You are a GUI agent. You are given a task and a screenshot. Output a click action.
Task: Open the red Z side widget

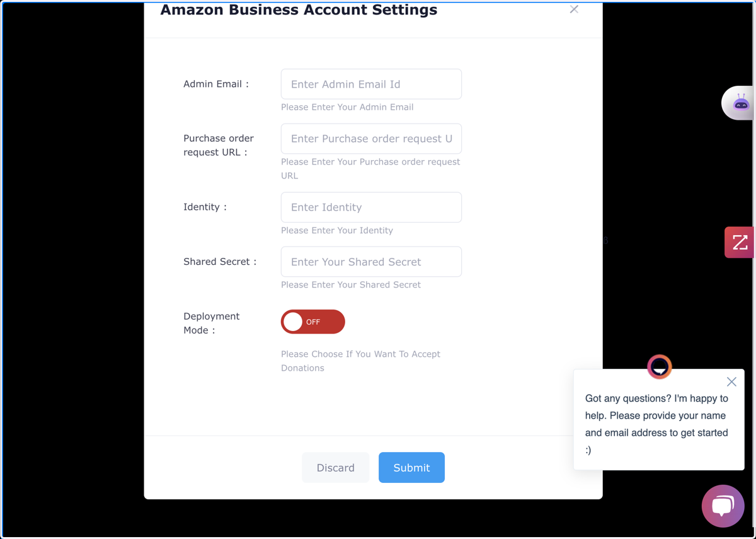740,242
